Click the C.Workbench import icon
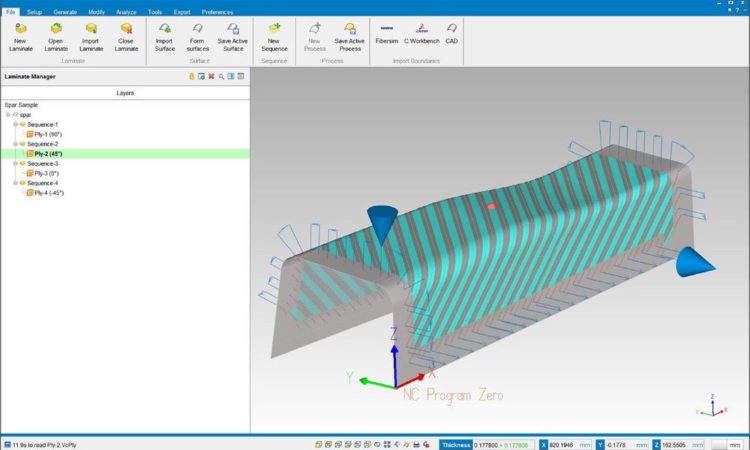The image size is (750, 450). click(x=421, y=29)
